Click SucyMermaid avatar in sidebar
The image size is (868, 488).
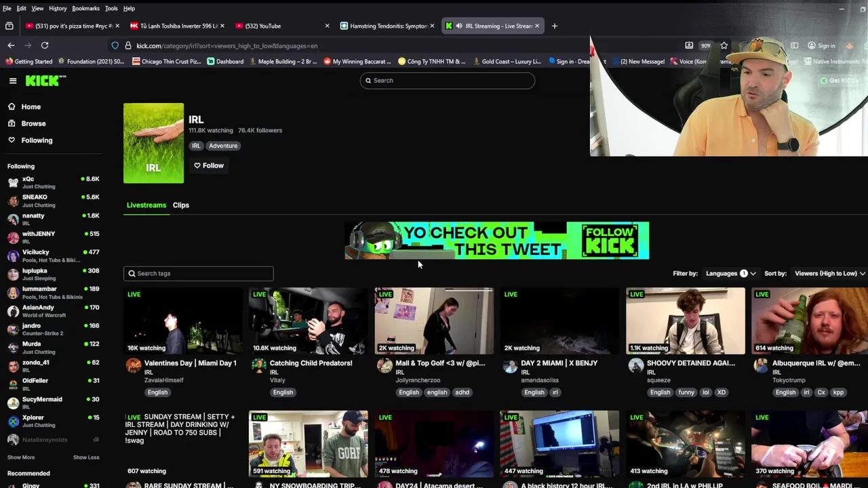[13, 403]
